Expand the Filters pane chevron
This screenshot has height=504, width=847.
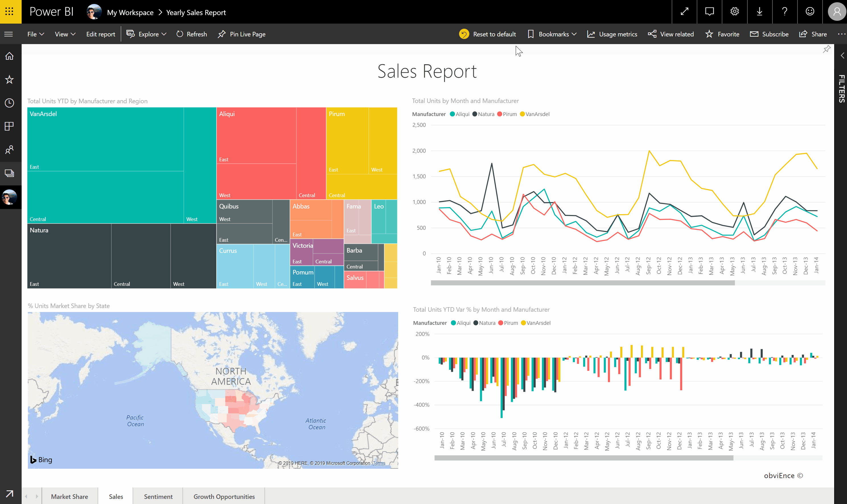[842, 56]
